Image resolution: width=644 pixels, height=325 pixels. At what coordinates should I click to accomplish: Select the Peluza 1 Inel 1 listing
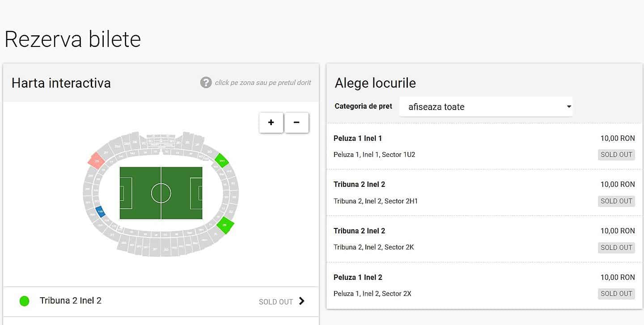pos(484,146)
